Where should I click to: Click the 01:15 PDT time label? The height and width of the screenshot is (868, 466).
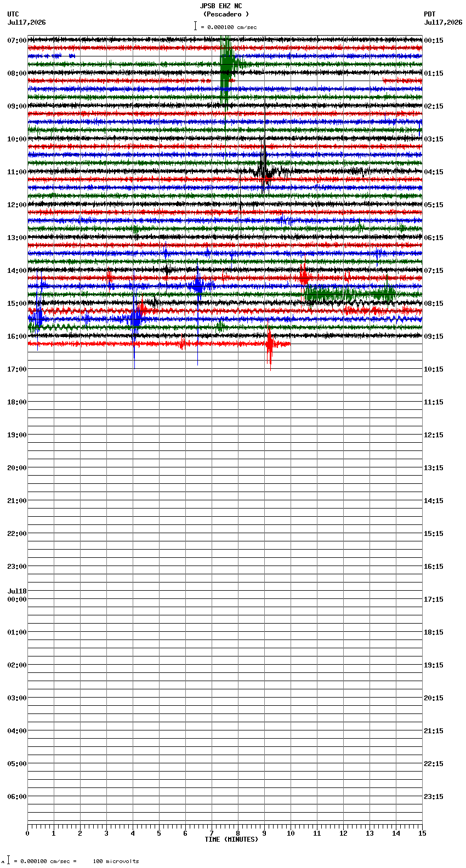click(434, 73)
